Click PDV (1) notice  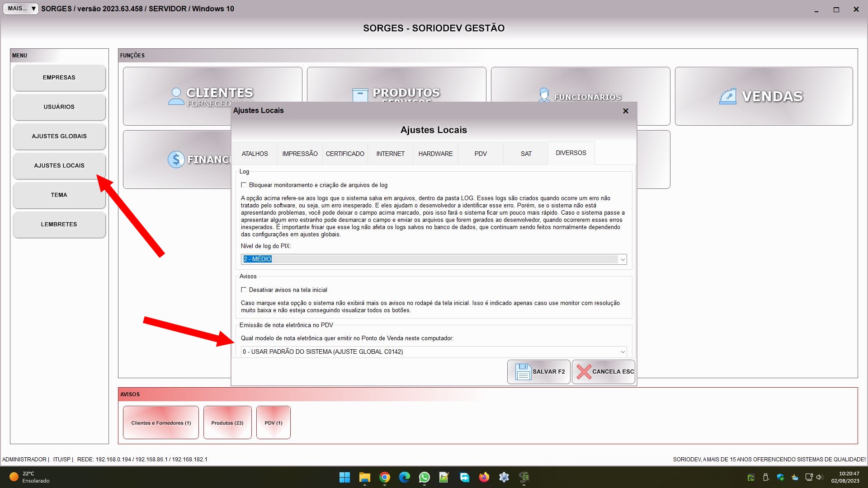click(x=274, y=422)
